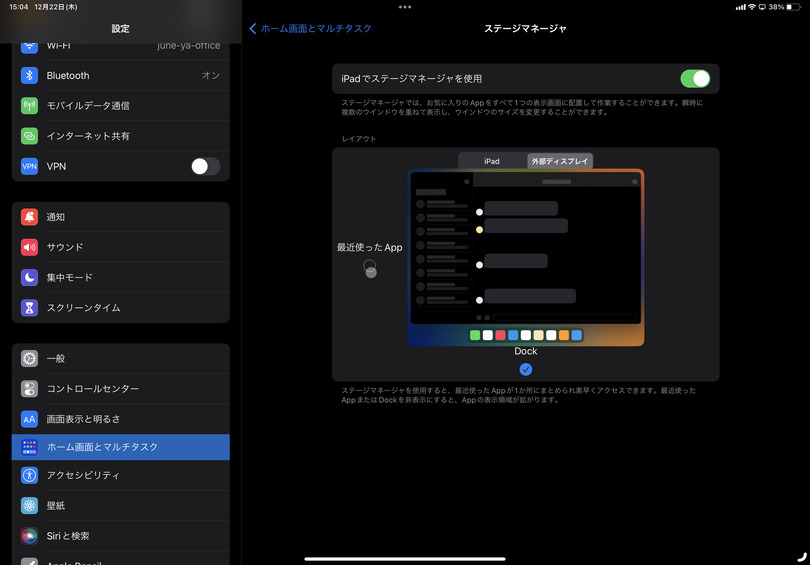Tap the Wi-Fi icon in the sidebar
Screen dimensions: 810x565
29,48
